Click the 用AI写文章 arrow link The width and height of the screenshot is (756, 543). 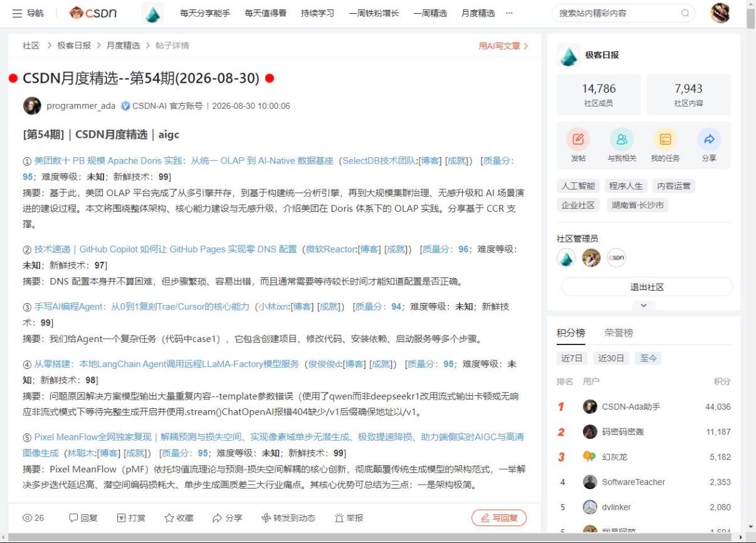[503, 46]
